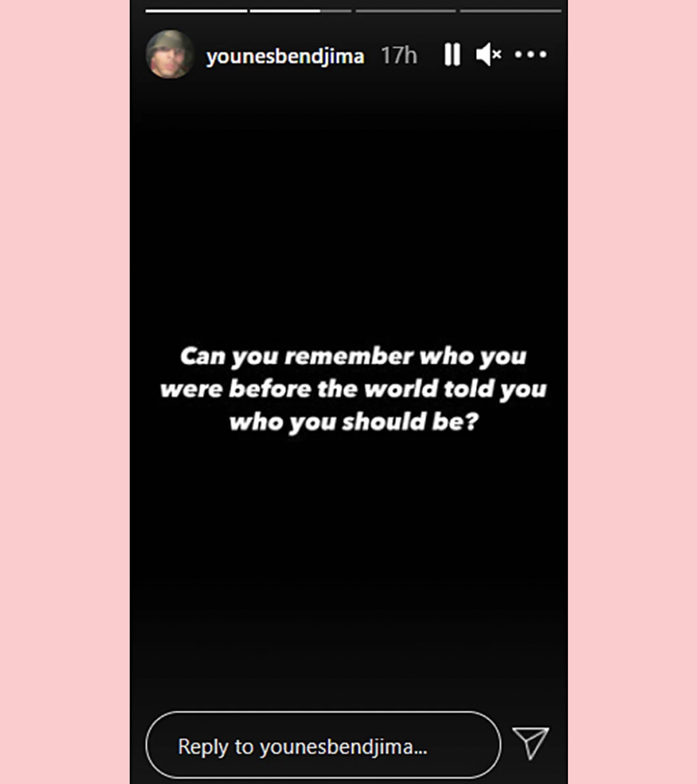Tap the empty black area below the quote
This screenshot has width=697, height=784.
348,570
